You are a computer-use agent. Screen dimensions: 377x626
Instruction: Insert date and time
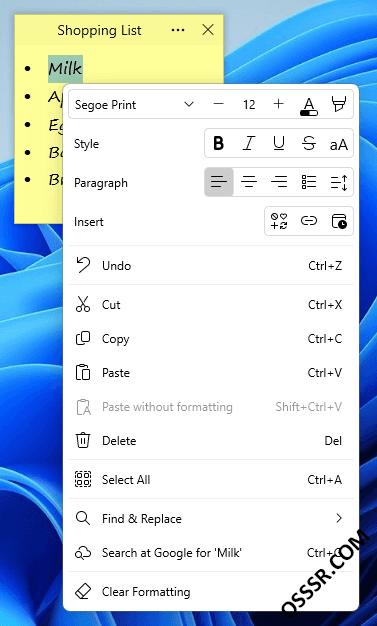pyautogui.click(x=339, y=221)
